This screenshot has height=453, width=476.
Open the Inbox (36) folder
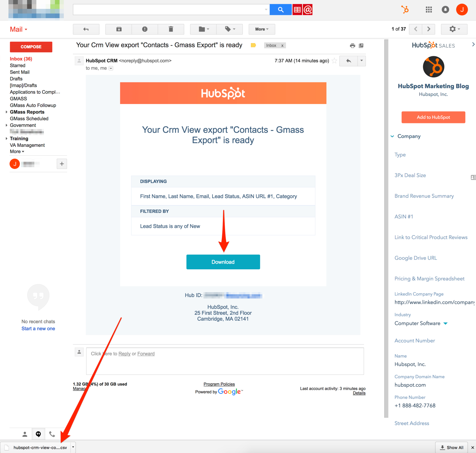coord(21,59)
